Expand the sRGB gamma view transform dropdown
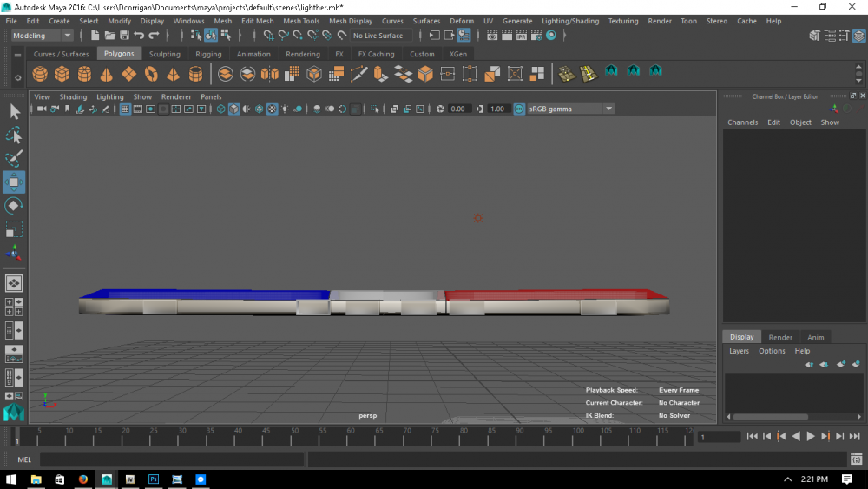This screenshot has height=489, width=868. click(x=608, y=109)
